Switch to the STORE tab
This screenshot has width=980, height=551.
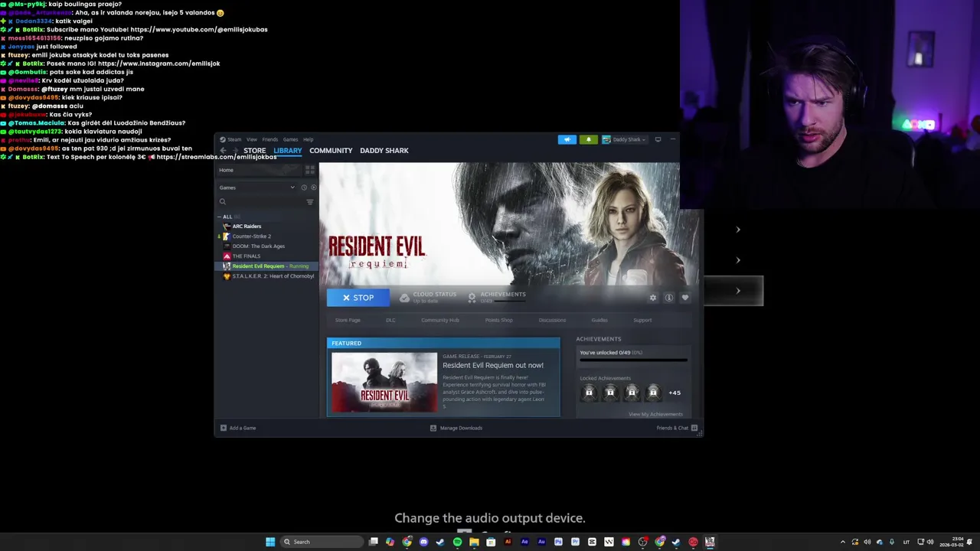click(255, 151)
